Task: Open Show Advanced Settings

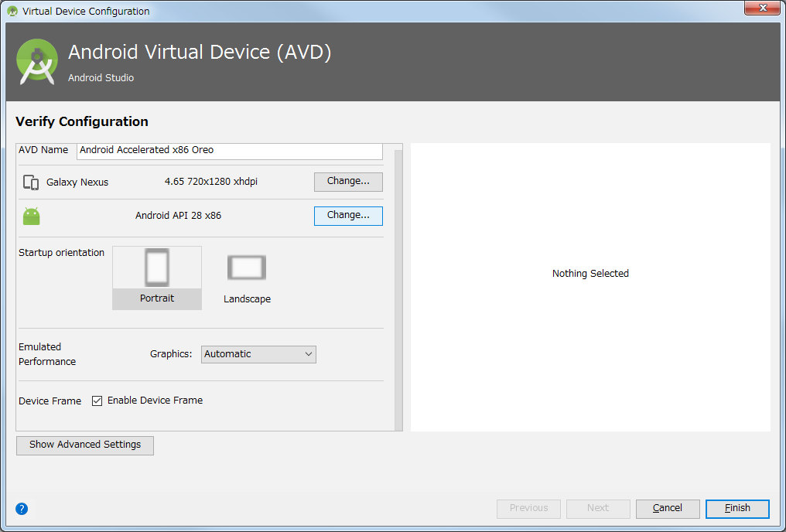Action: [85, 445]
